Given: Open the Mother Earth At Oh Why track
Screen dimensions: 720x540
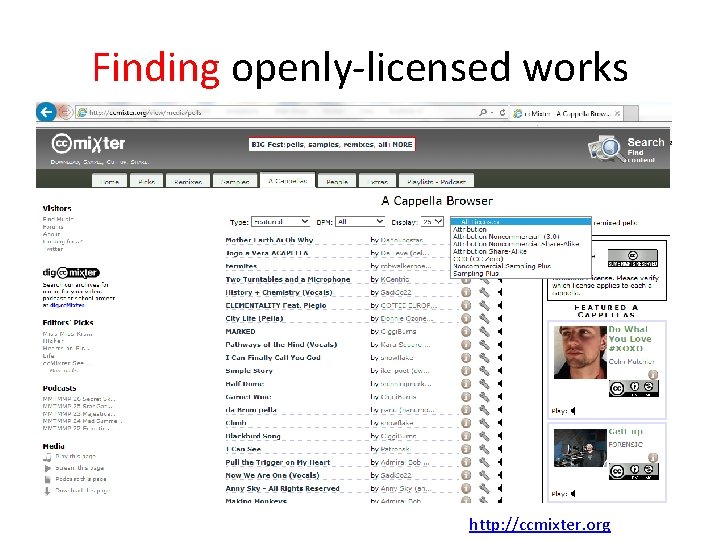Looking at the screenshot, I should (269, 240).
